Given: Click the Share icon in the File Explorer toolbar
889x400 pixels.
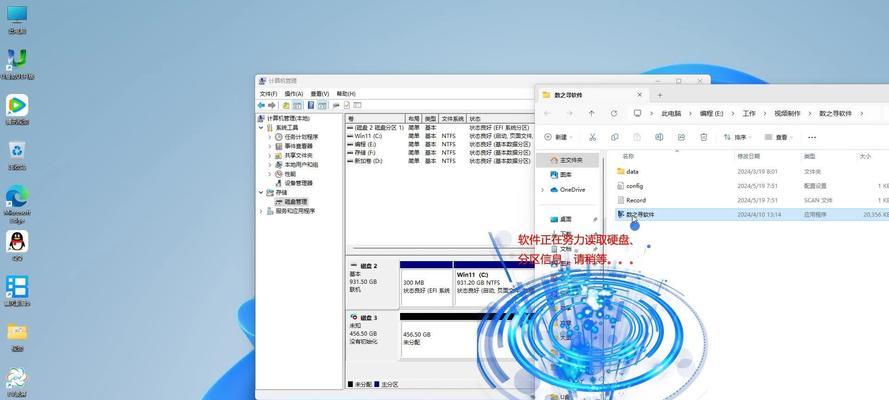Looking at the screenshot, I should (681, 137).
